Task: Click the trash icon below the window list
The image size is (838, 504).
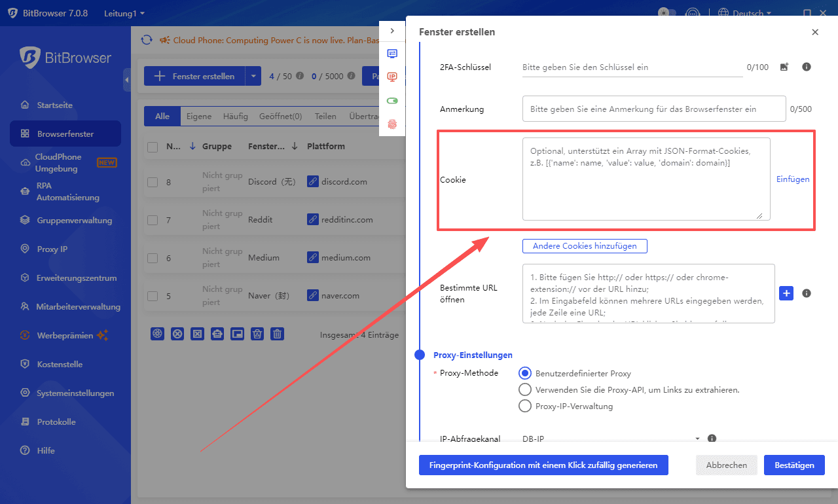Action: pyautogui.click(x=278, y=334)
